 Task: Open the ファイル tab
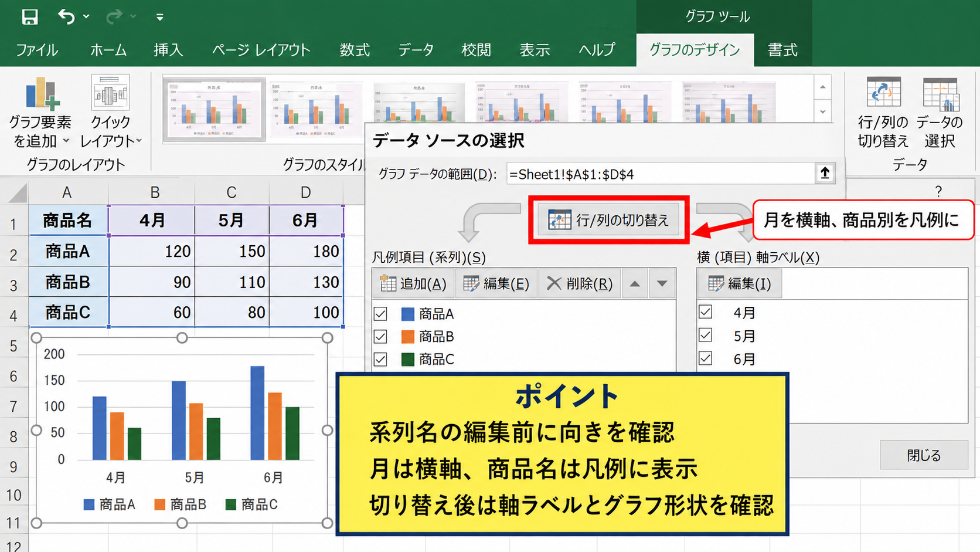click(x=37, y=50)
